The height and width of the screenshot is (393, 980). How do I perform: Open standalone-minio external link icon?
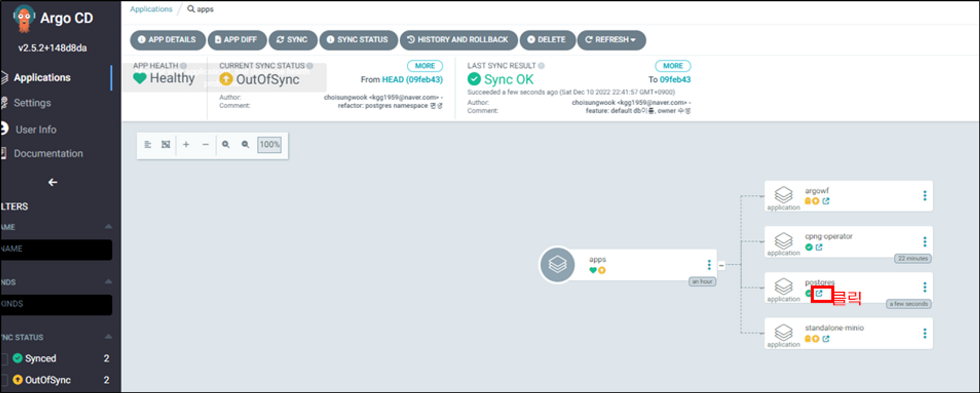pyautogui.click(x=826, y=339)
